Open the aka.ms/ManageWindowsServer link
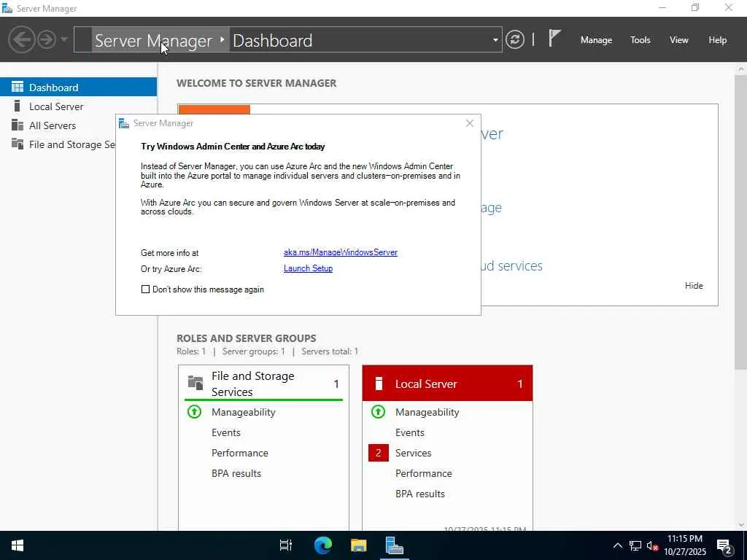The image size is (747, 560). coord(340,252)
